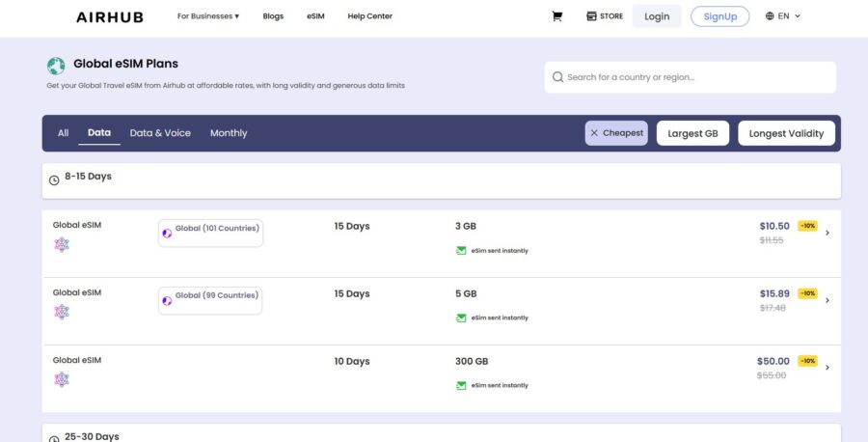Open the Help Center menu item
868x442 pixels.
[369, 16]
